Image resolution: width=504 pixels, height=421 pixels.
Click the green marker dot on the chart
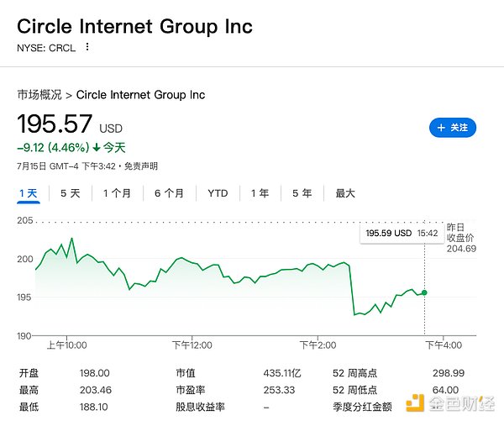[424, 292]
